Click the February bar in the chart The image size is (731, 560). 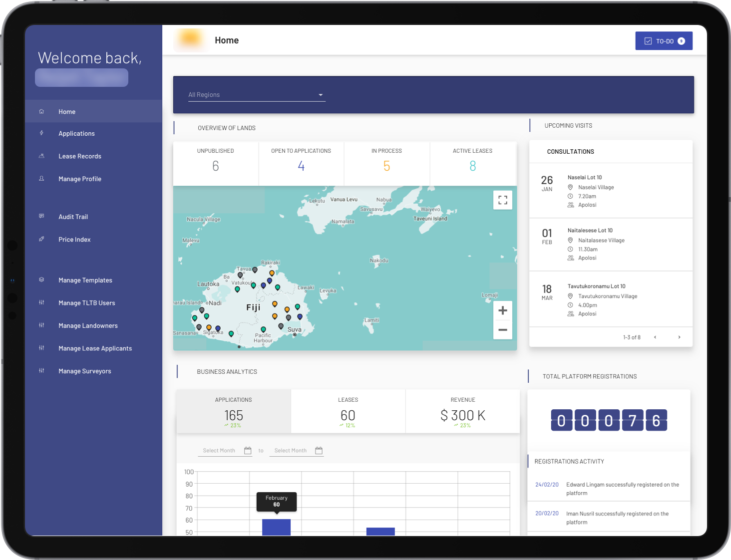click(276, 527)
